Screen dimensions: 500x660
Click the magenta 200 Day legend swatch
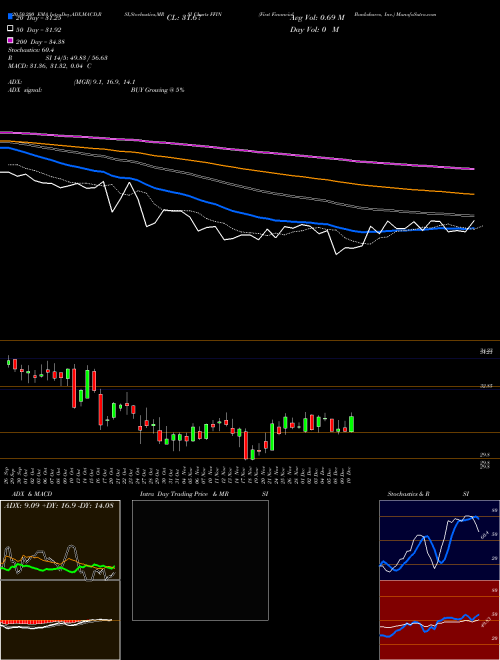click(10, 41)
